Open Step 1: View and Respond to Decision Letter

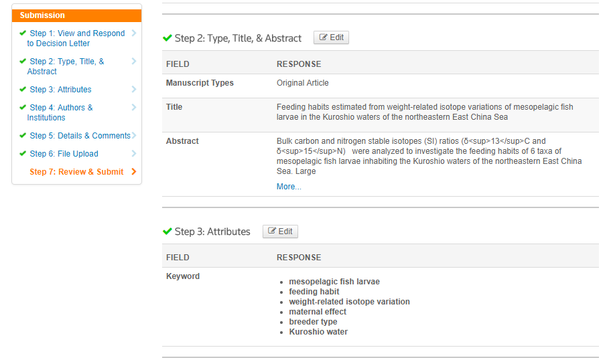pos(76,38)
